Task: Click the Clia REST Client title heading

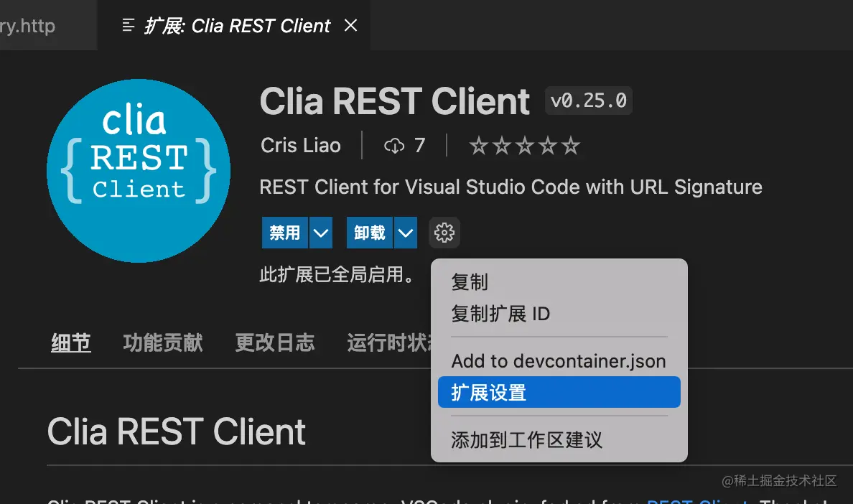Action: click(x=395, y=101)
